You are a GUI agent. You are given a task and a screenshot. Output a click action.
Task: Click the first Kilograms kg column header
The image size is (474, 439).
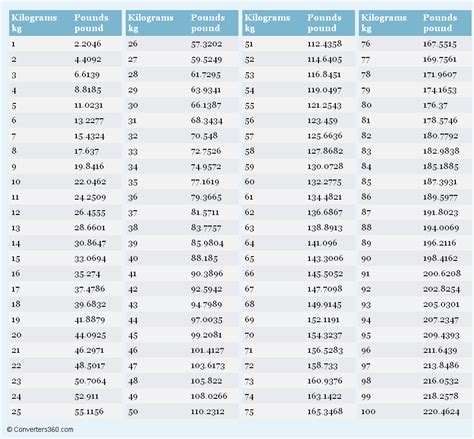pyautogui.click(x=34, y=23)
